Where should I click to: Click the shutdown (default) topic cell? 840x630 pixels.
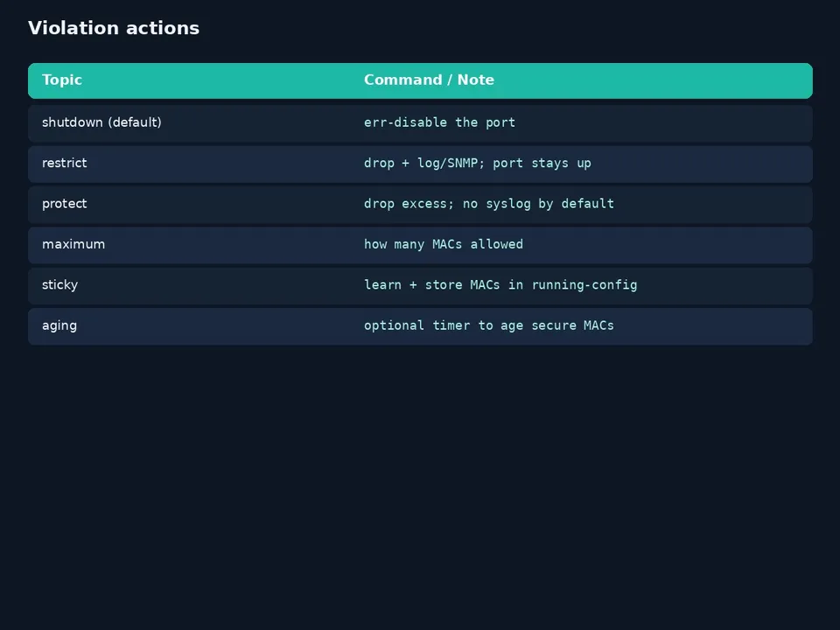(x=101, y=122)
